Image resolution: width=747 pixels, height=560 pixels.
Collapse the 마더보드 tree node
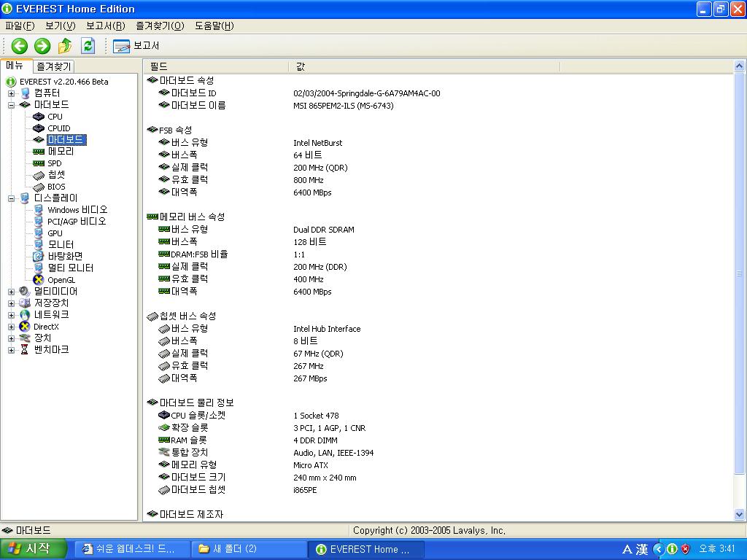[x=11, y=105]
